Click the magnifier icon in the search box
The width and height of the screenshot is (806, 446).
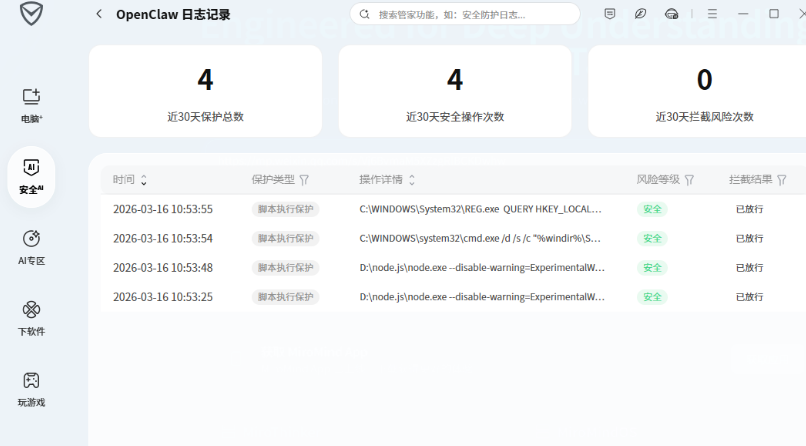[x=366, y=15]
